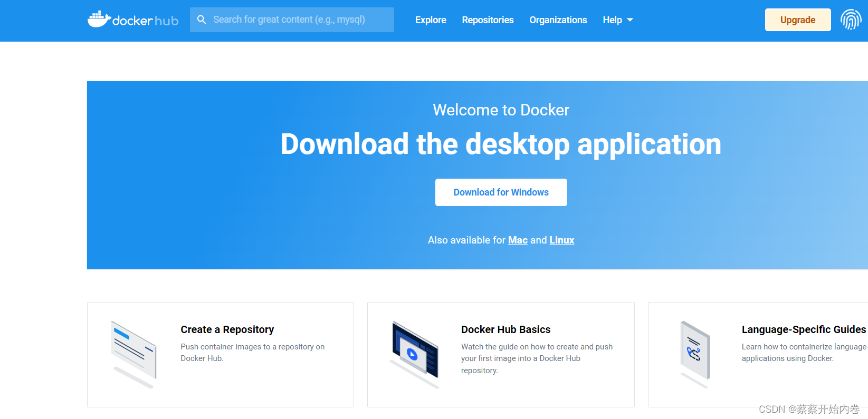Click the 'Welcome to Docker' text
This screenshot has width=868, height=419.
tap(501, 110)
